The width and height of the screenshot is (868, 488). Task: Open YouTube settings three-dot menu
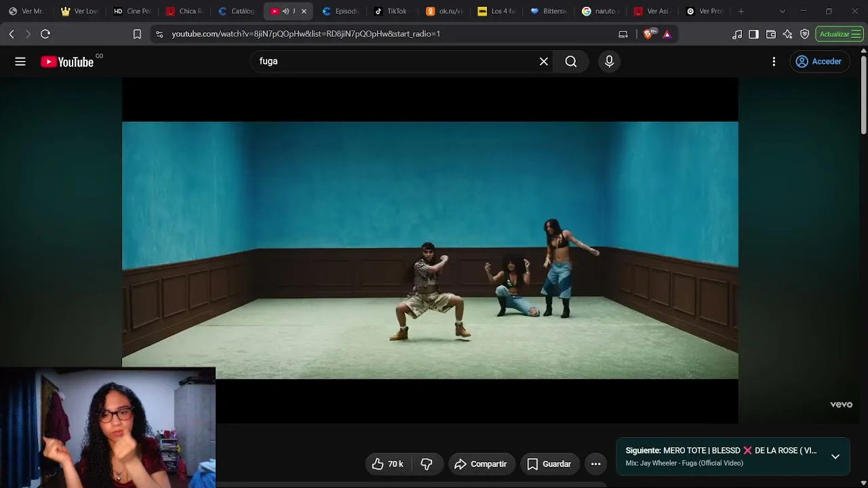(774, 62)
